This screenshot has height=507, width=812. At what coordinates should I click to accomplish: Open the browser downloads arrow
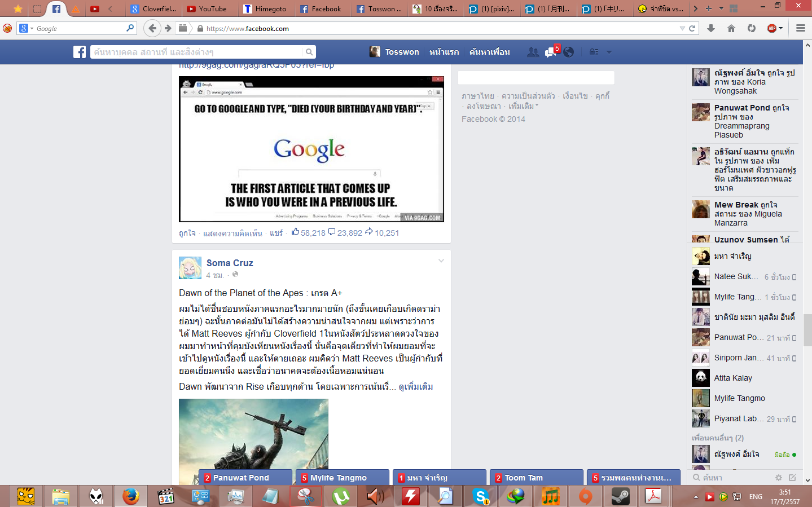(711, 28)
